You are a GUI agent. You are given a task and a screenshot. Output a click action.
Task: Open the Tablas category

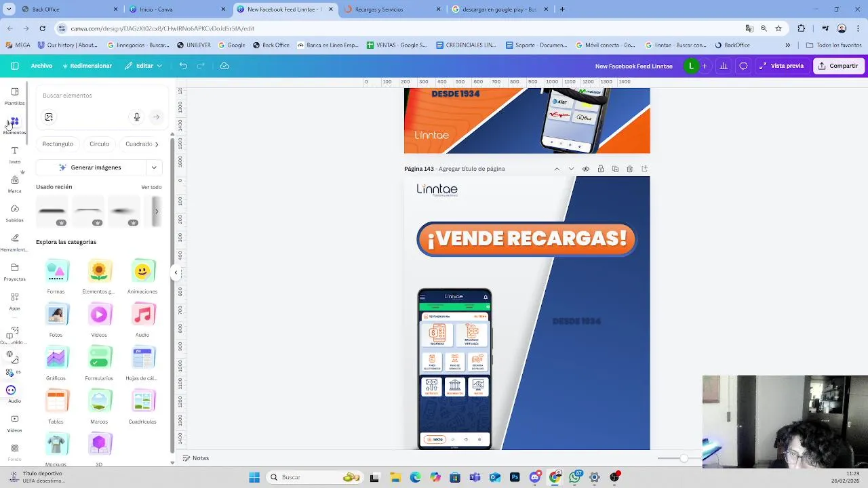click(56, 407)
